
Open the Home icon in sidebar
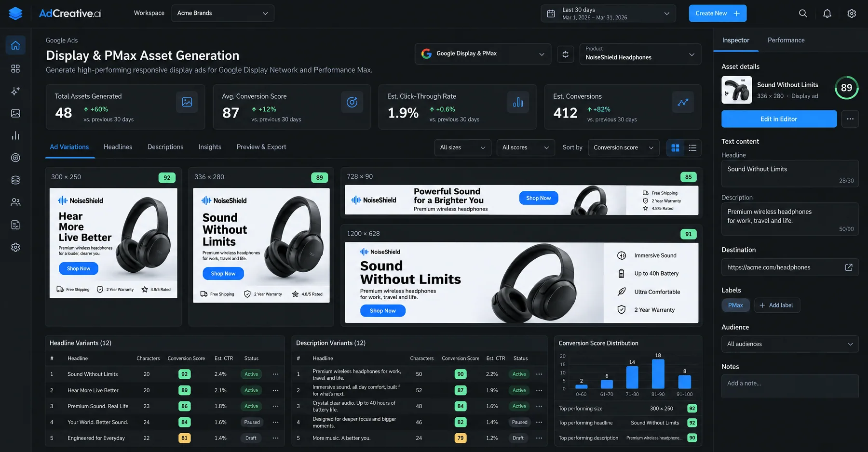15,45
